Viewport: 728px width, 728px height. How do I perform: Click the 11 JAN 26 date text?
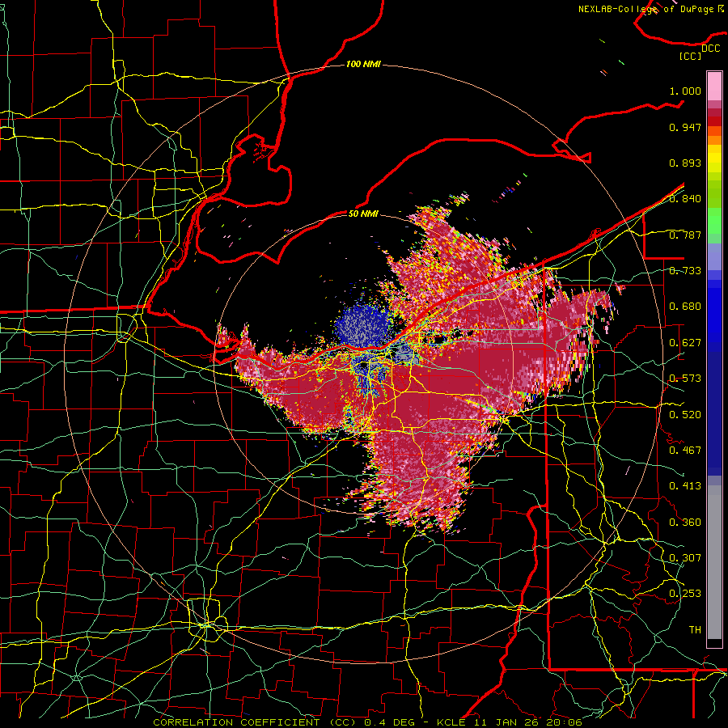tap(506, 722)
